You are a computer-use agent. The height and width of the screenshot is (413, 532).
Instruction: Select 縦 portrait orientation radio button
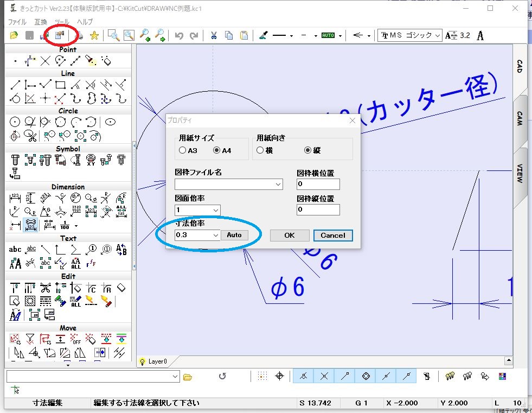pyautogui.click(x=307, y=150)
